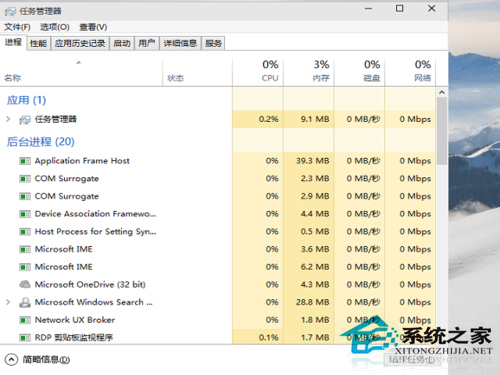
Task: Sort processes by the 网络 column
Action: [410, 71]
